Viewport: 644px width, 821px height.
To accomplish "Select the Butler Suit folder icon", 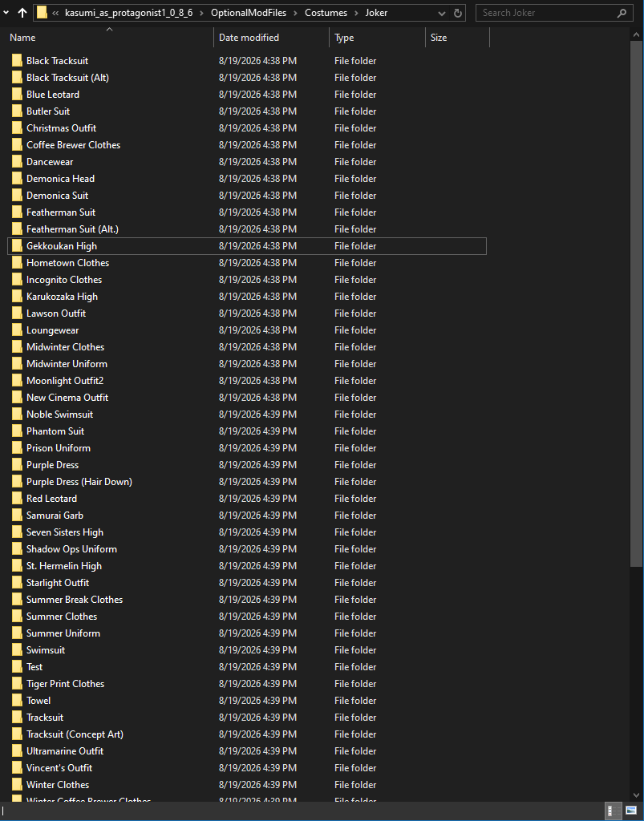I will click(x=18, y=111).
